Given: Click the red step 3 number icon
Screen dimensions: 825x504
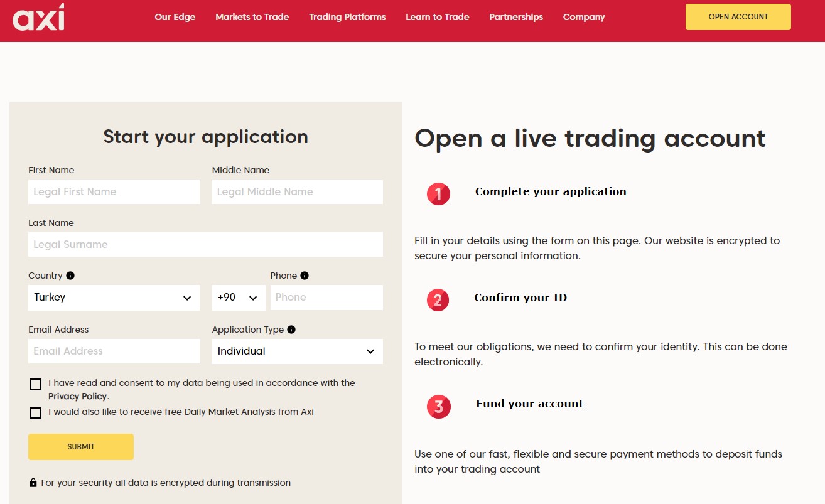Looking at the screenshot, I should pyautogui.click(x=438, y=407).
